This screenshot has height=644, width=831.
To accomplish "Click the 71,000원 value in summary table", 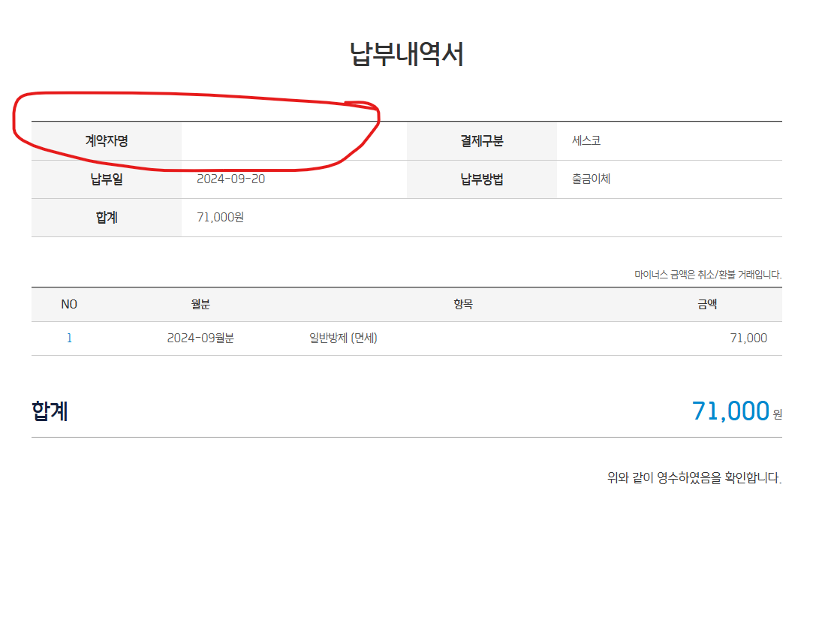I will coord(220,218).
